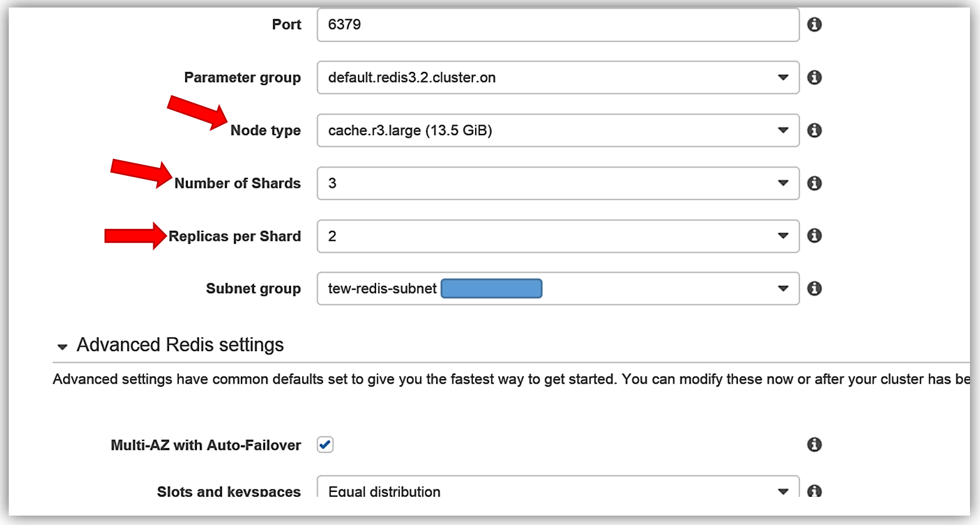Click inside the Port input field
This screenshot has height=525, width=980.
coord(557,25)
